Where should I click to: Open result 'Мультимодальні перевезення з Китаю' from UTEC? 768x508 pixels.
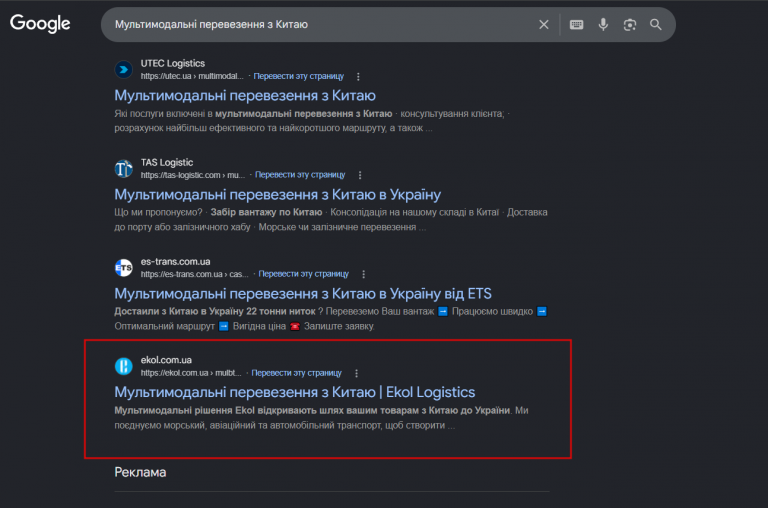click(x=245, y=96)
